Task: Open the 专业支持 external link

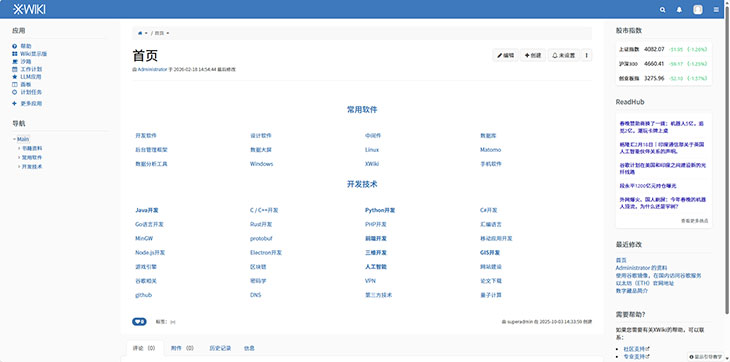Action: [636, 356]
